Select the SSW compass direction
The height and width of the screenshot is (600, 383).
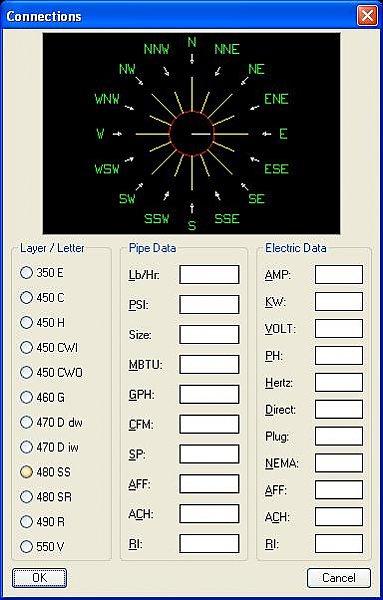click(156, 218)
